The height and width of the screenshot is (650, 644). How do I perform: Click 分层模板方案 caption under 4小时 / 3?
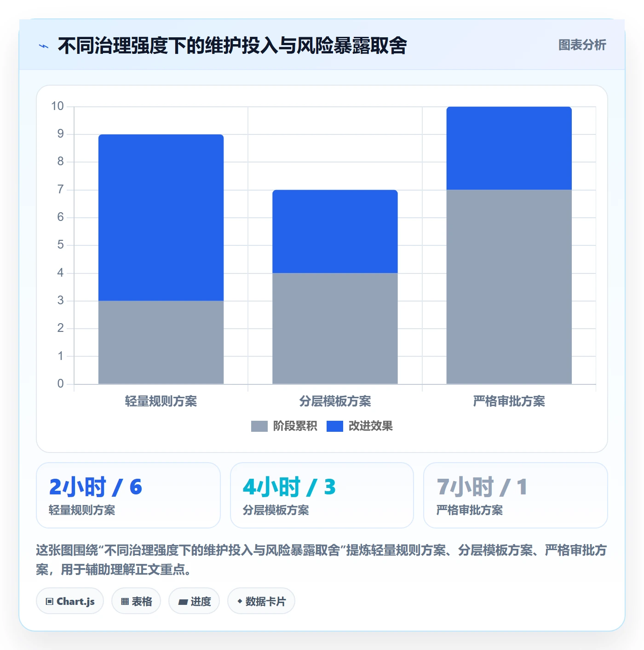[x=276, y=510]
